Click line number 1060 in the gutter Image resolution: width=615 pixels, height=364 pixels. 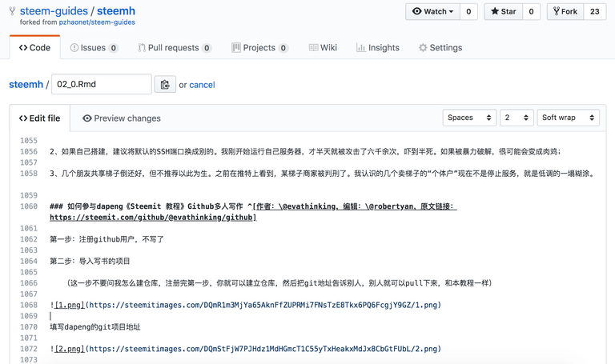[x=29, y=206]
